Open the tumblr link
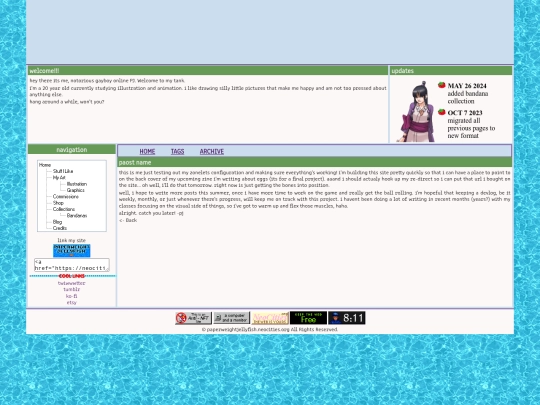The image size is (540, 405). click(x=72, y=290)
